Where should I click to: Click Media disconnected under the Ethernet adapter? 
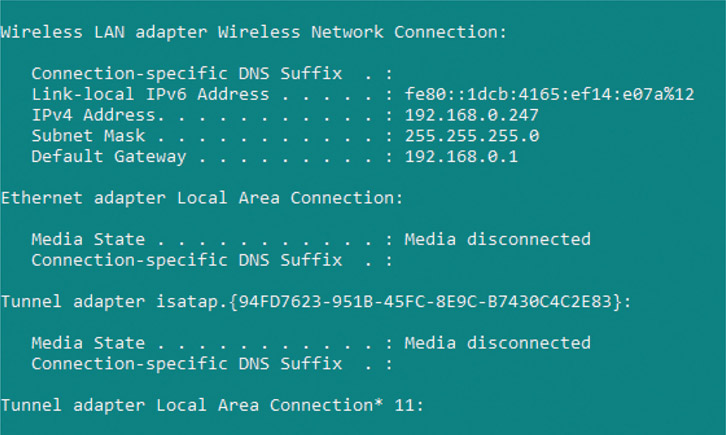pos(497,239)
